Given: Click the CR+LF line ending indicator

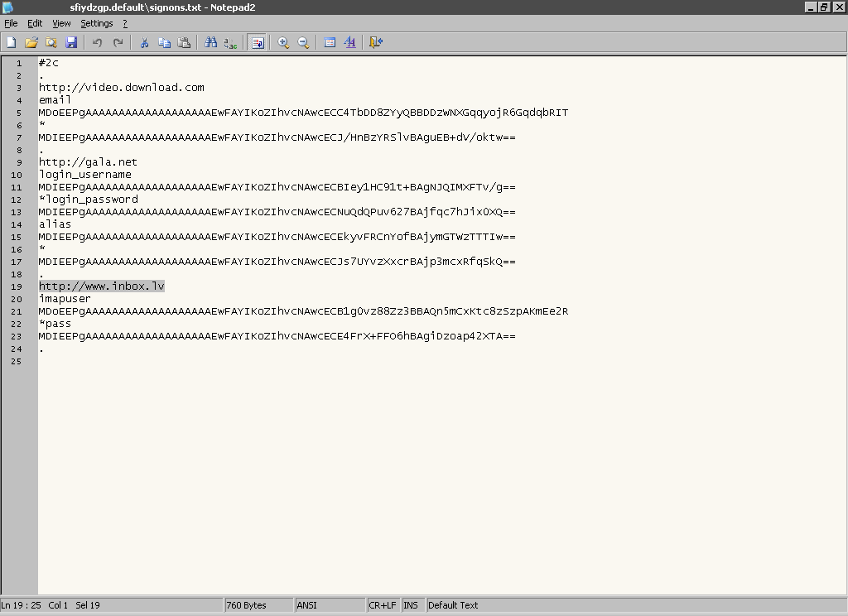Looking at the screenshot, I should 383,605.
